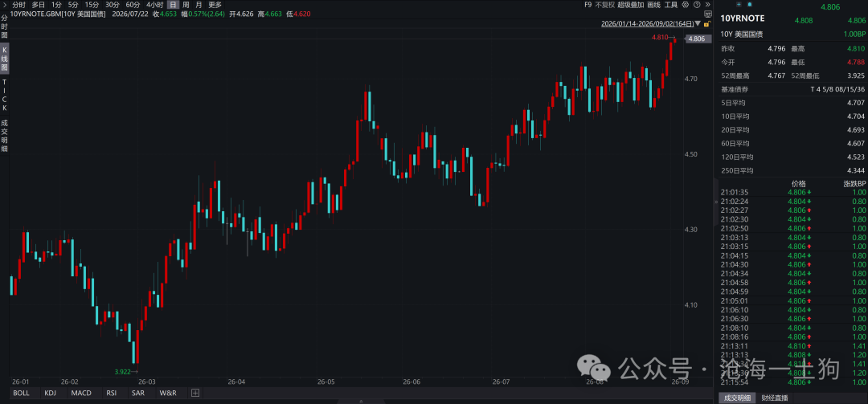Open the vertical K线图 side tab
Viewport: 868px width, 404px height.
coord(5,58)
